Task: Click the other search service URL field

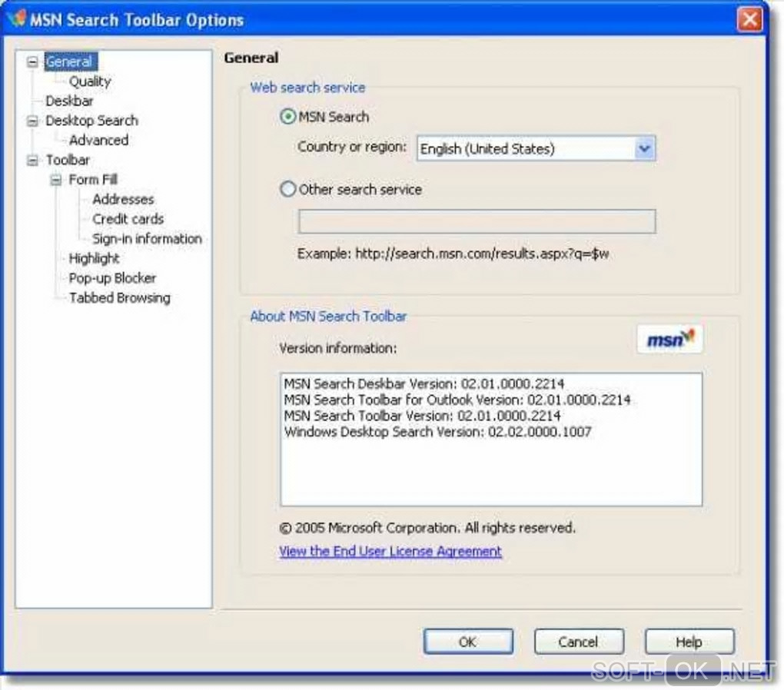Action: 477,221
